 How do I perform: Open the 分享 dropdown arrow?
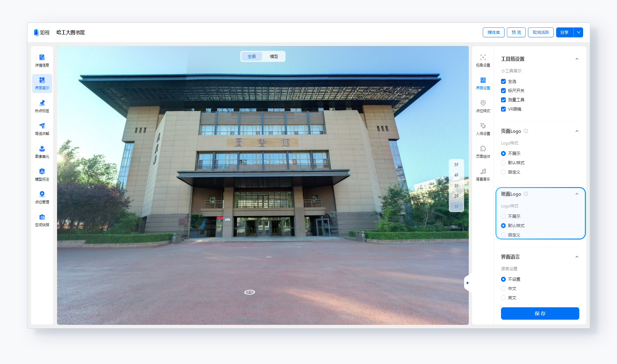click(578, 32)
